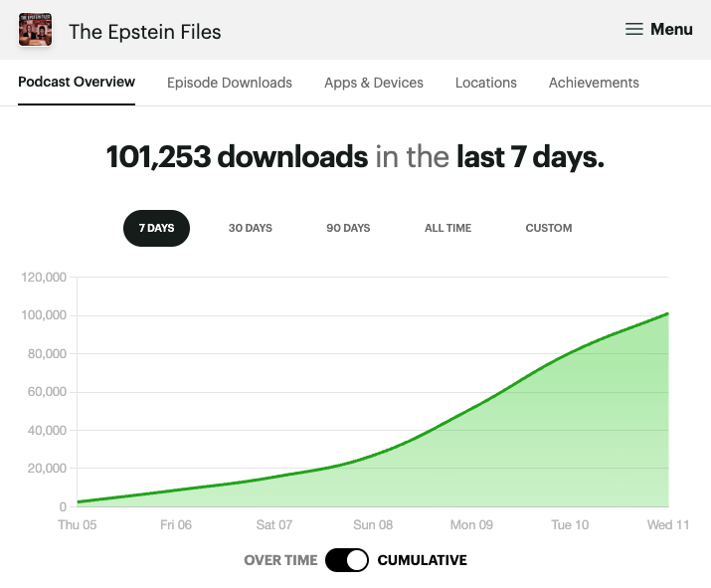711x588 pixels.
Task: Click the Sat 07 axis label
Action: tap(274, 525)
